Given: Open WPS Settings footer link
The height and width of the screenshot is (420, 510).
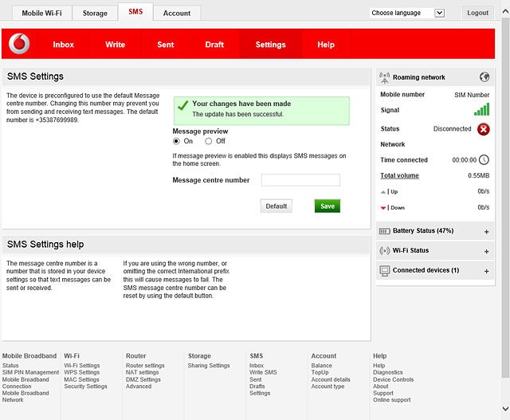Looking at the screenshot, I should pyautogui.click(x=82, y=372).
